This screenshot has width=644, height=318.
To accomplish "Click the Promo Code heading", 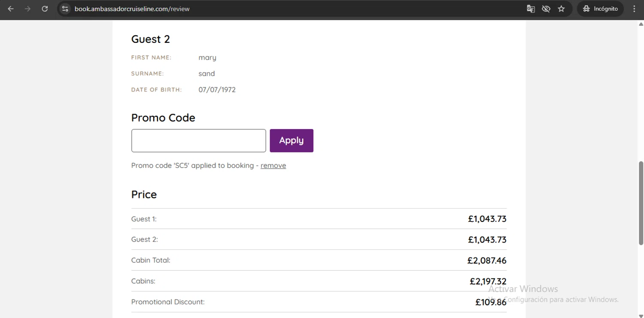I will (x=163, y=118).
